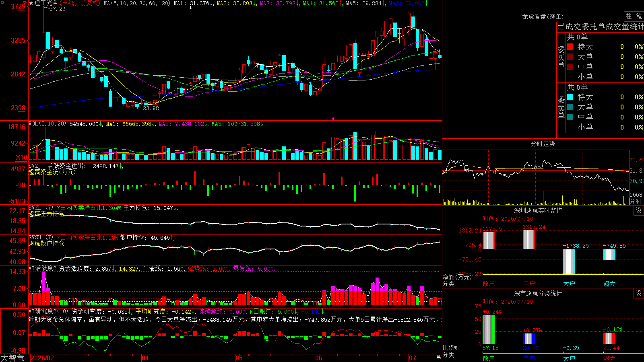Select the 05 month marker on timeline

(239, 358)
